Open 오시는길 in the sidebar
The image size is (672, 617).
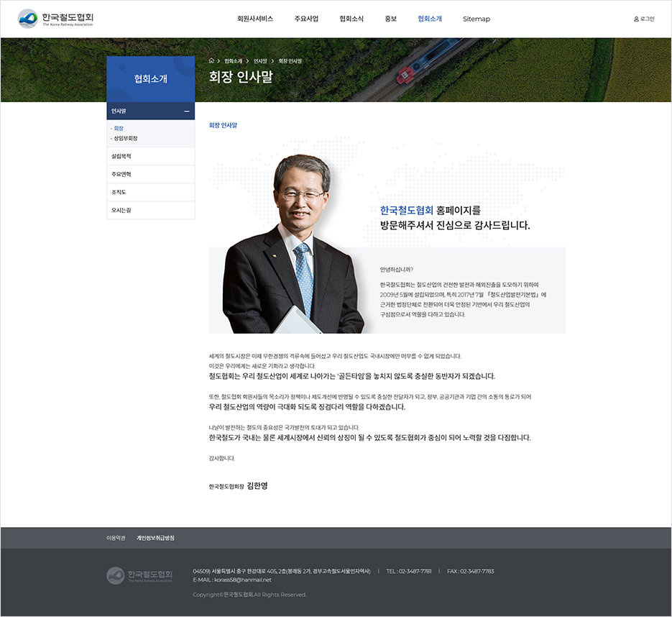click(150, 210)
